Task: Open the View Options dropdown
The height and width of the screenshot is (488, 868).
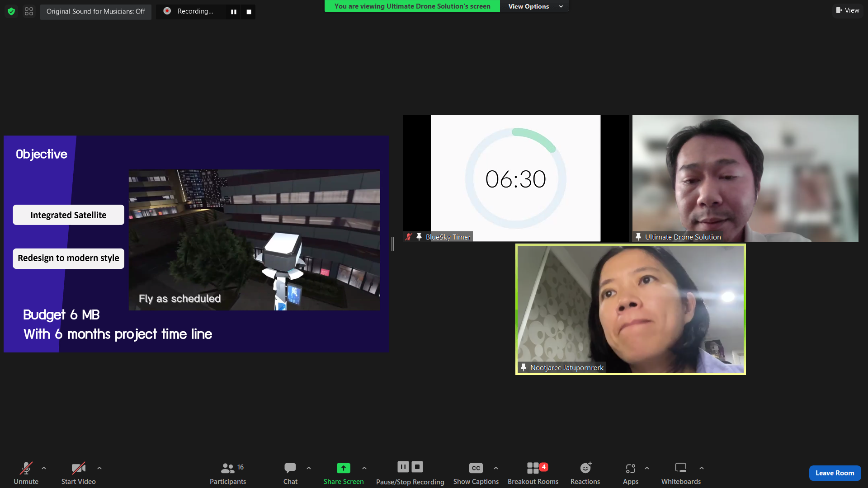Action: (535, 6)
